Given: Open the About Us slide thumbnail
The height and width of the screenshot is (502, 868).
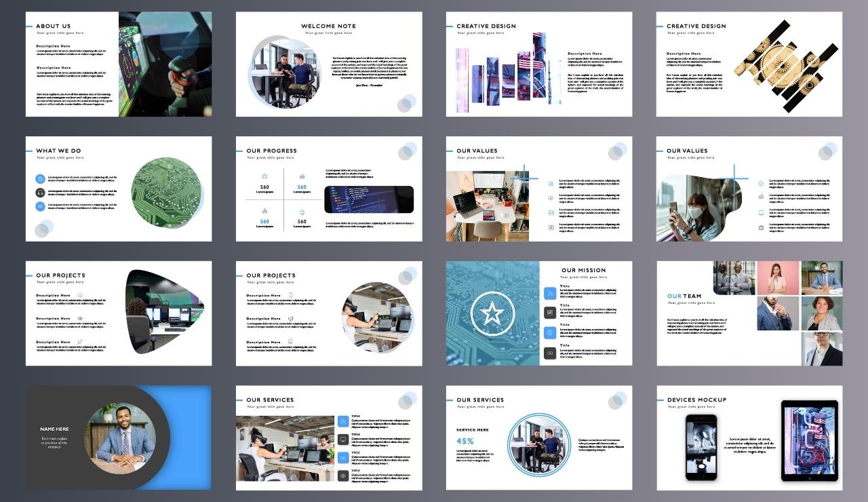Looking at the screenshot, I should point(119,64).
